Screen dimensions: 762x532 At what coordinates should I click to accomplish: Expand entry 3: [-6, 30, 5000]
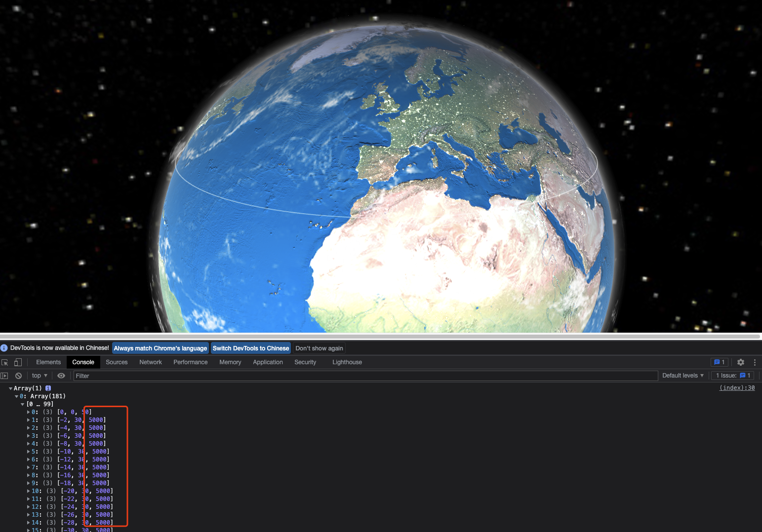[x=29, y=436]
